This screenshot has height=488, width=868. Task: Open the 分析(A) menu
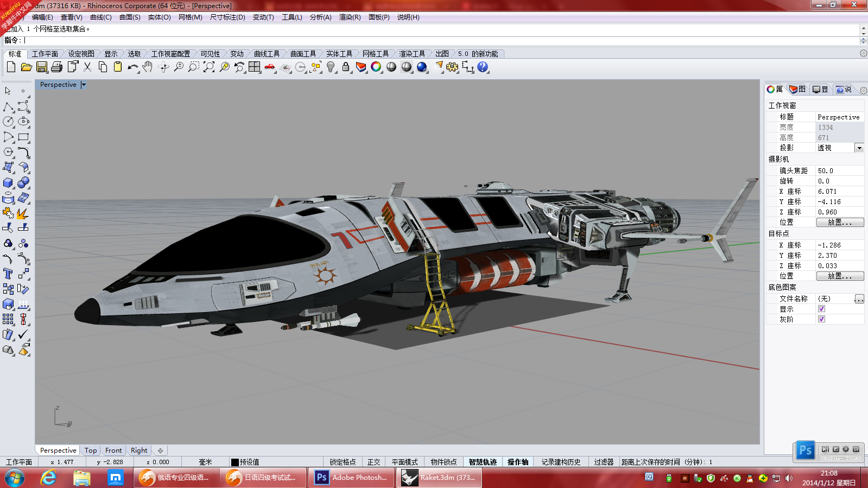pos(320,17)
